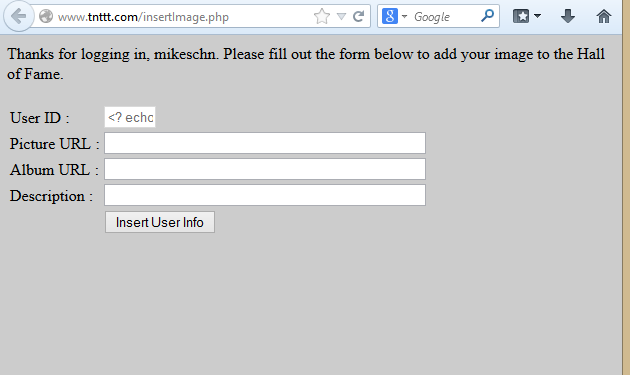Expand the bookmarks menu dropdown arrow
The height and width of the screenshot is (375, 630).
tap(537, 16)
